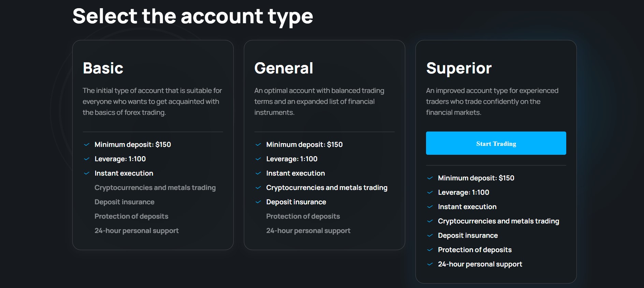Click General Minimum deposit: $150 text
This screenshot has height=288, width=644.
[x=304, y=145]
